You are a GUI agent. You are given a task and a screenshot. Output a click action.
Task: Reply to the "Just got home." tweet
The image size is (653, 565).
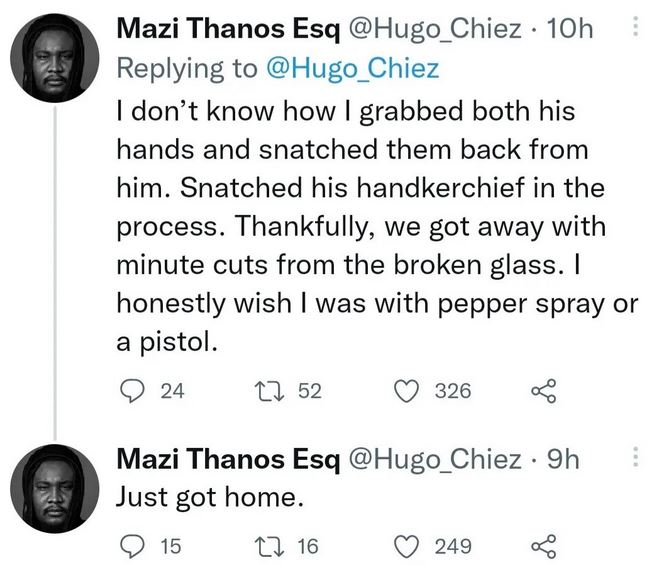point(132,545)
